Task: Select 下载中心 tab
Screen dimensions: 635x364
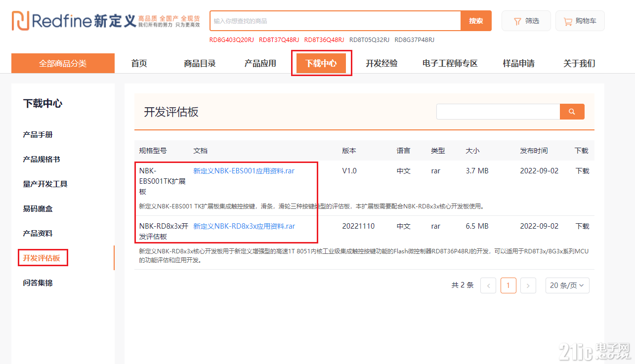Action: (321, 63)
